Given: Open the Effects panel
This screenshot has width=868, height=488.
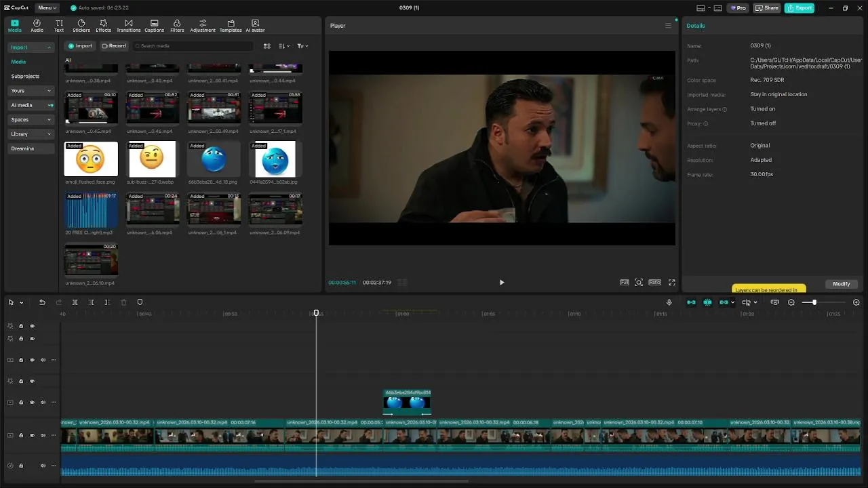Looking at the screenshot, I should click(103, 26).
